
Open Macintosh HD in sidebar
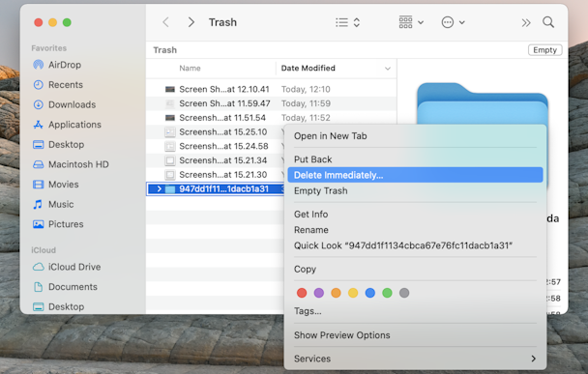click(71, 164)
